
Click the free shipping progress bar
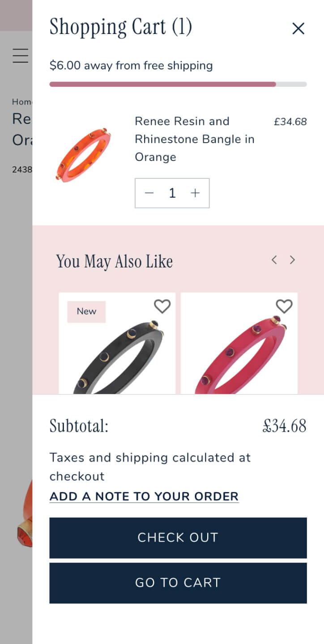point(178,84)
